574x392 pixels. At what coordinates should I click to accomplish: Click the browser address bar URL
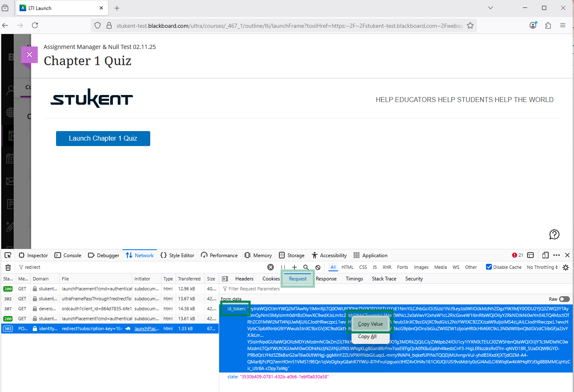click(x=289, y=26)
